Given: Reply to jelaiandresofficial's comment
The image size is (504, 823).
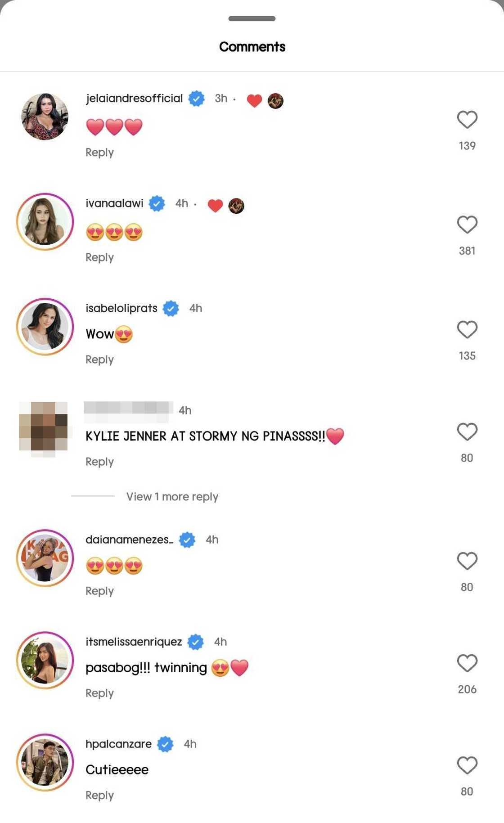Looking at the screenshot, I should tap(99, 153).
